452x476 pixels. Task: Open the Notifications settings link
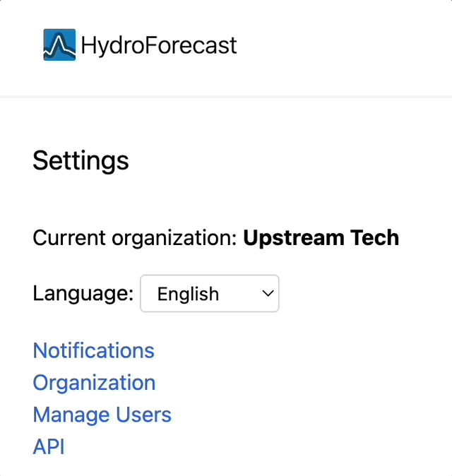tap(93, 350)
